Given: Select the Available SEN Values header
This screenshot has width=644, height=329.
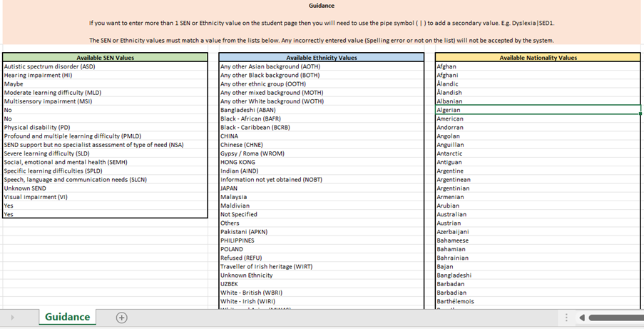Looking at the screenshot, I should click(105, 58).
